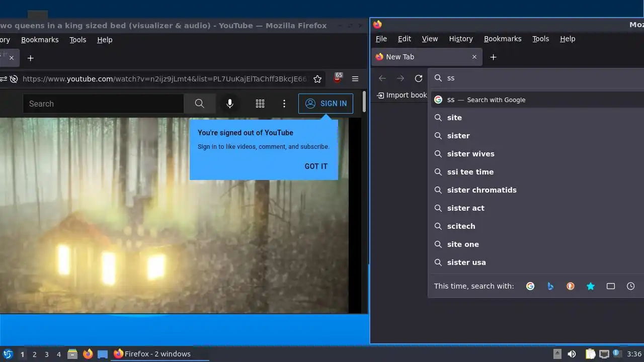Search in open Tabs icon
The height and width of the screenshot is (362, 644).
[611, 286]
